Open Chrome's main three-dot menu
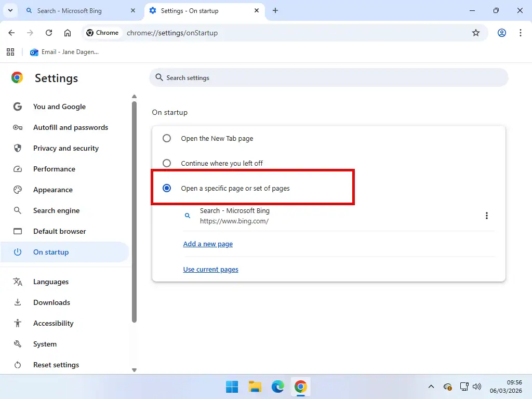Viewport: 532px width, 399px height. click(x=521, y=33)
